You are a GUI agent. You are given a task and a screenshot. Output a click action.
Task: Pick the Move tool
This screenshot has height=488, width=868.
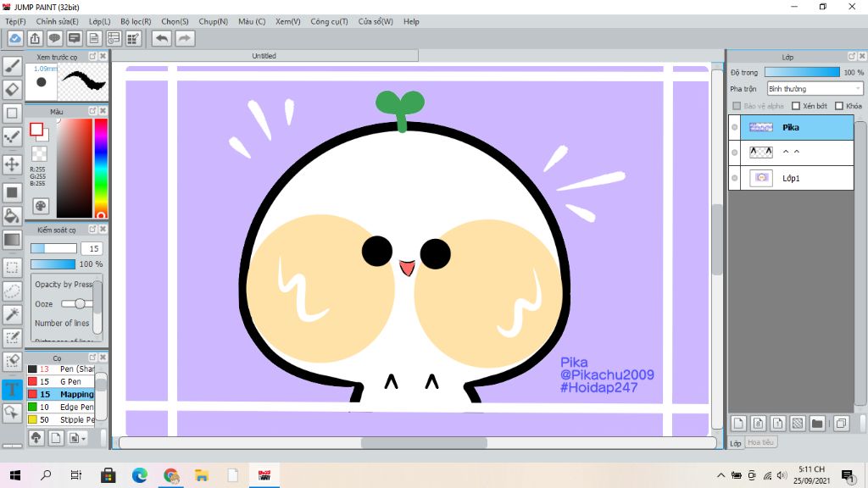(12, 164)
